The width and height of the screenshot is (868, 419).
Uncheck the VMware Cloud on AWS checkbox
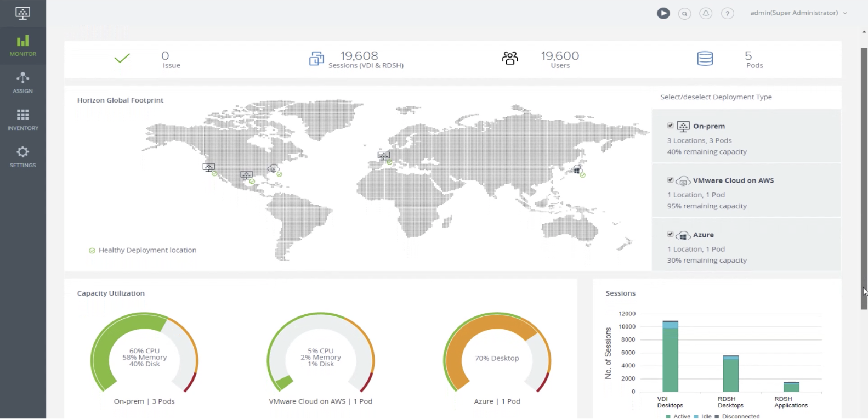(x=670, y=180)
